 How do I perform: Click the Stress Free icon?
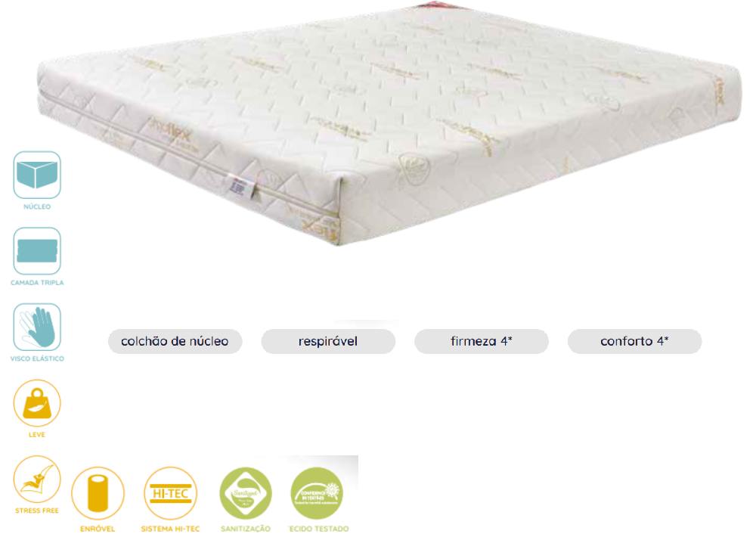(x=37, y=479)
